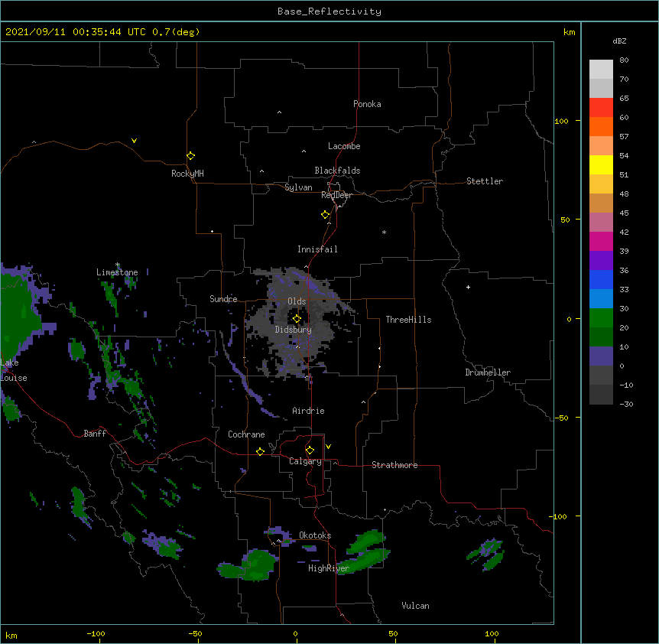The height and width of the screenshot is (644, 659).
Task: Click the Drumheller label
Action: [x=488, y=372]
